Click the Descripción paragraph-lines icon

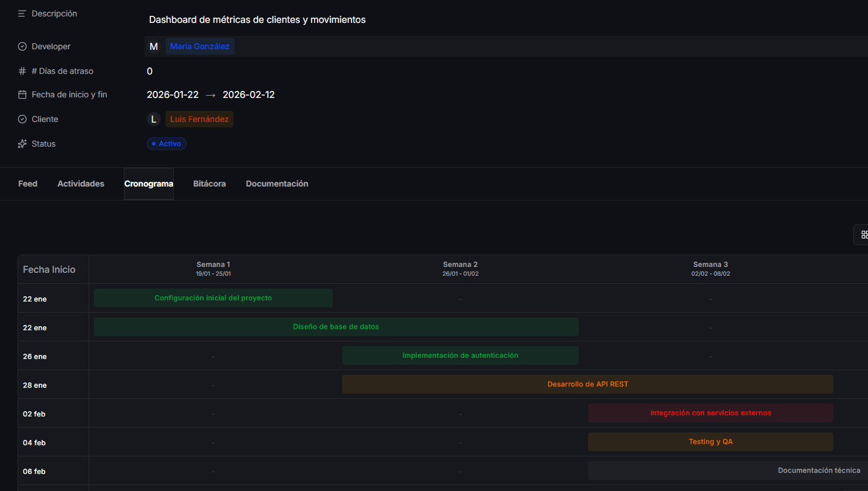22,13
